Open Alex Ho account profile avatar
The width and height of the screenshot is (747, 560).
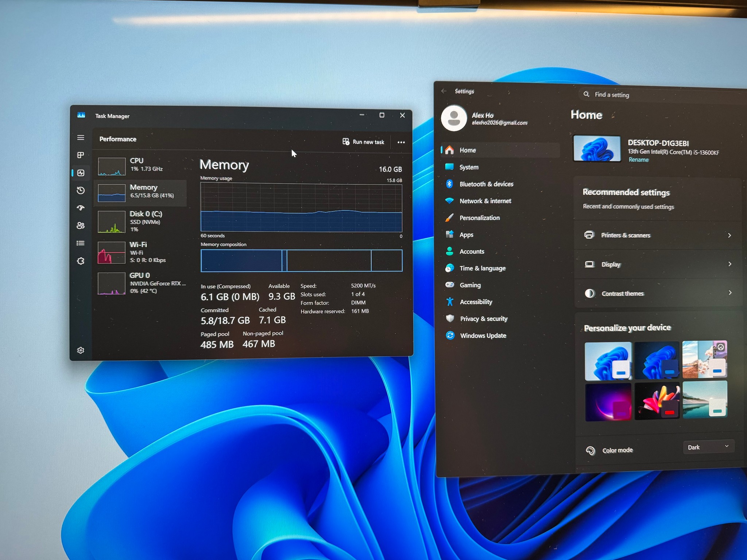(x=454, y=118)
